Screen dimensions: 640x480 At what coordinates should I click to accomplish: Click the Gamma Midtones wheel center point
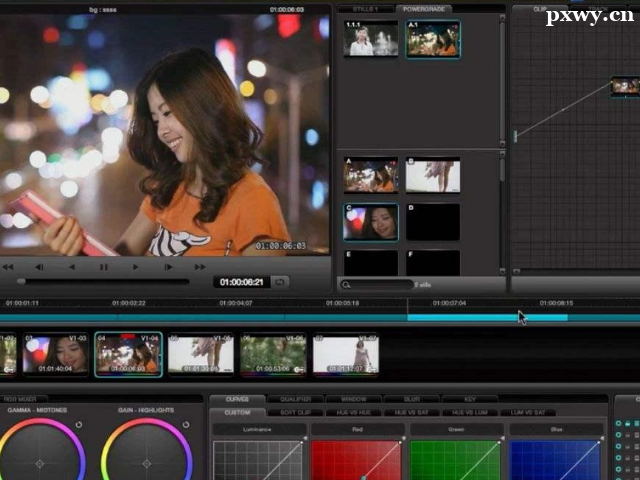click(x=40, y=464)
